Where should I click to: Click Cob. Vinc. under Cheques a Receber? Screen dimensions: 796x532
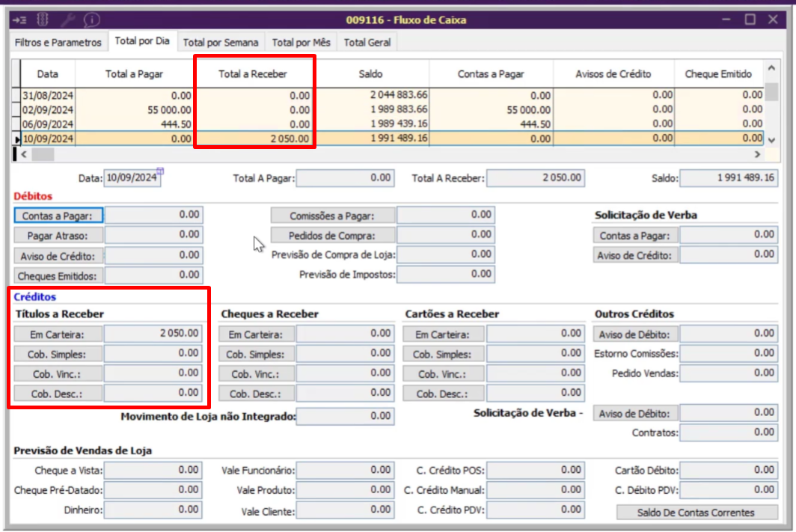tap(257, 374)
